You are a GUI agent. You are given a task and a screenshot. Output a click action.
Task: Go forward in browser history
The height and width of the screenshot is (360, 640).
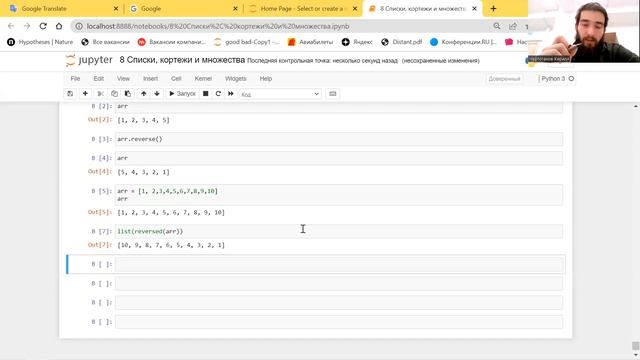(27, 26)
